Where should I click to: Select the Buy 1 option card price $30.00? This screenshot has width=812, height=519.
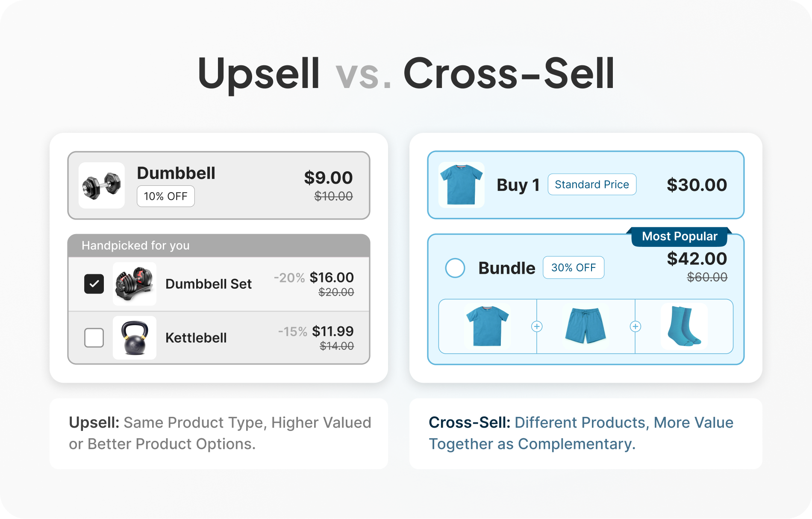[x=697, y=185]
